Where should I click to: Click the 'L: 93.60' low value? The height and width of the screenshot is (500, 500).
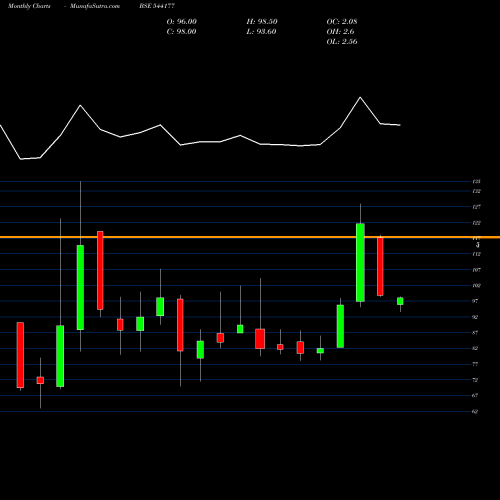[x=261, y=32]
